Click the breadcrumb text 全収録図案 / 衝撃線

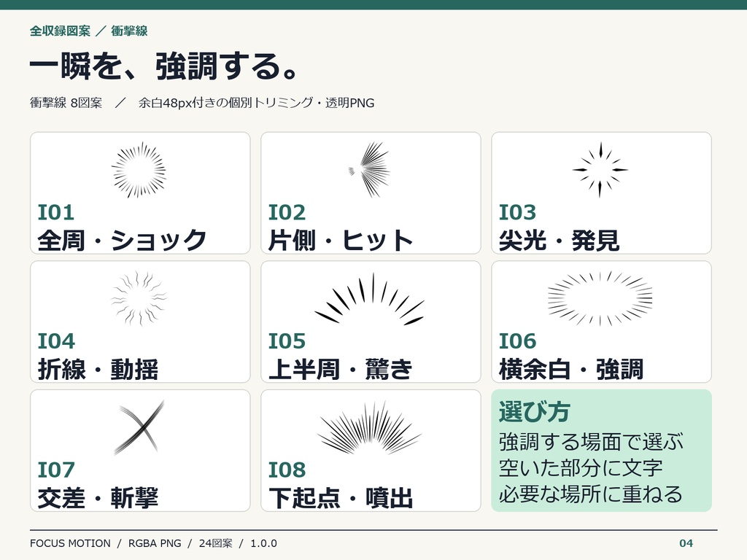[x=88, y=31]
